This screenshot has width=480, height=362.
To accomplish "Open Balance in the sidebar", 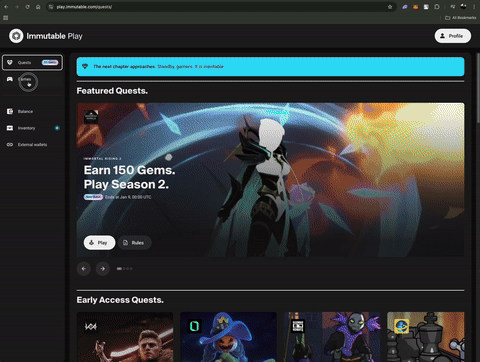I will click(x=32, y=111).
